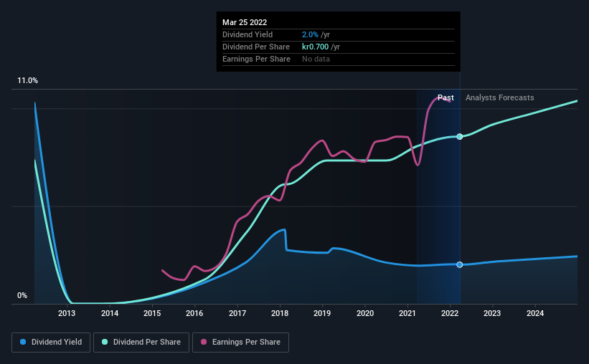The width and height of the screenshot is (589, 364).
Task: Click the 2014 x-axis label
Action: (x=110, y=313)
